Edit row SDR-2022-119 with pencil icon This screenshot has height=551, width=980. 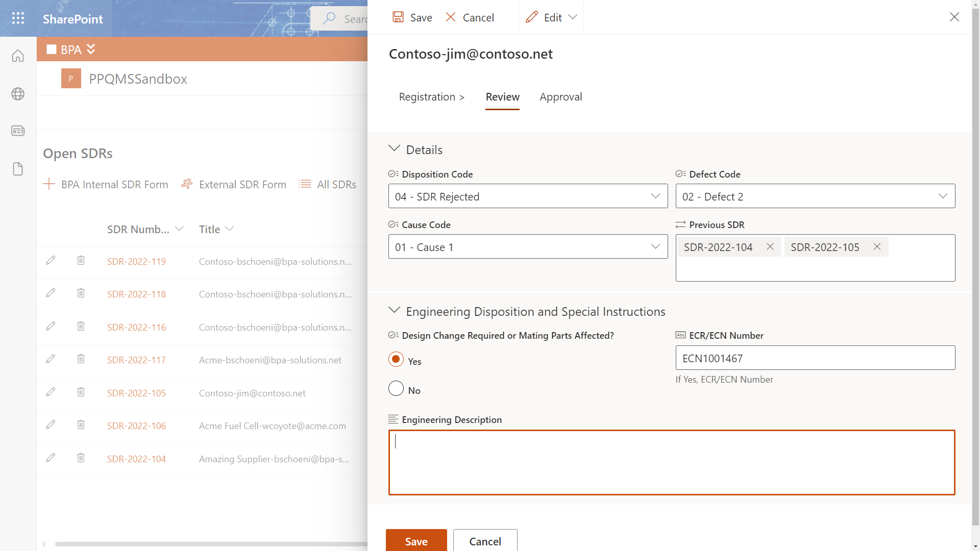coord(51,260)
